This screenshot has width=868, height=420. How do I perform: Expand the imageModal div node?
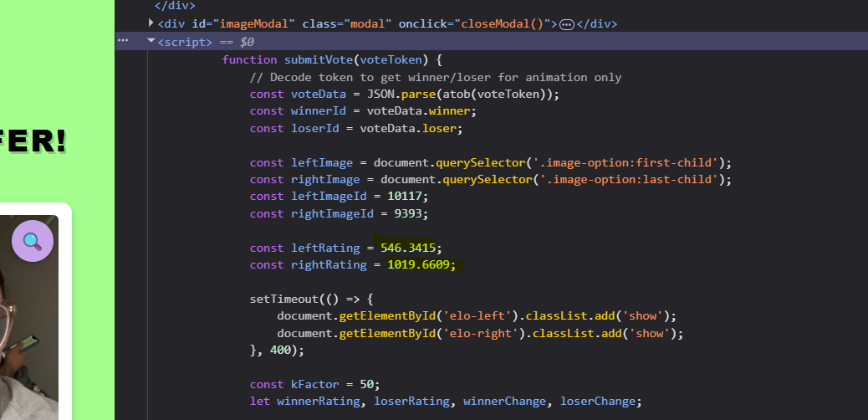click(151, 23)
